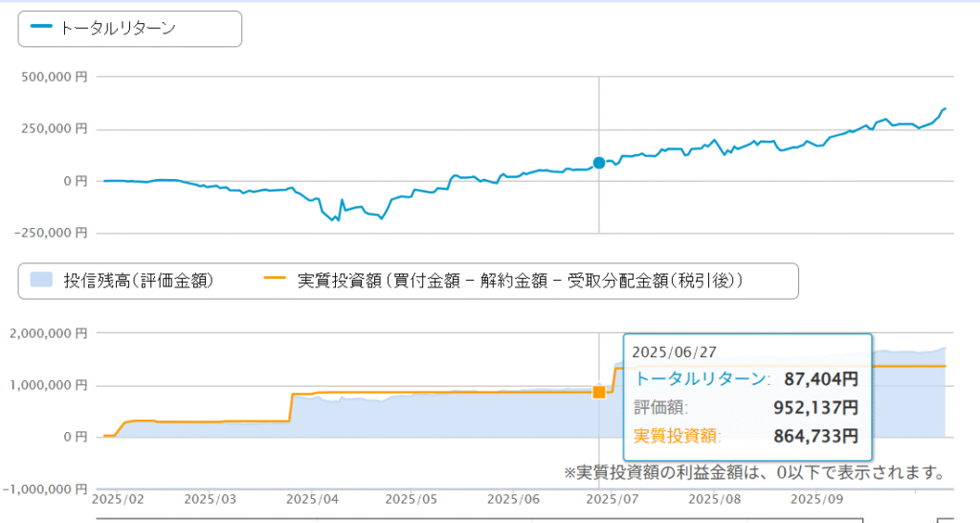
Task: Click the blue circle marker on the return line
Action: [599, 163]
